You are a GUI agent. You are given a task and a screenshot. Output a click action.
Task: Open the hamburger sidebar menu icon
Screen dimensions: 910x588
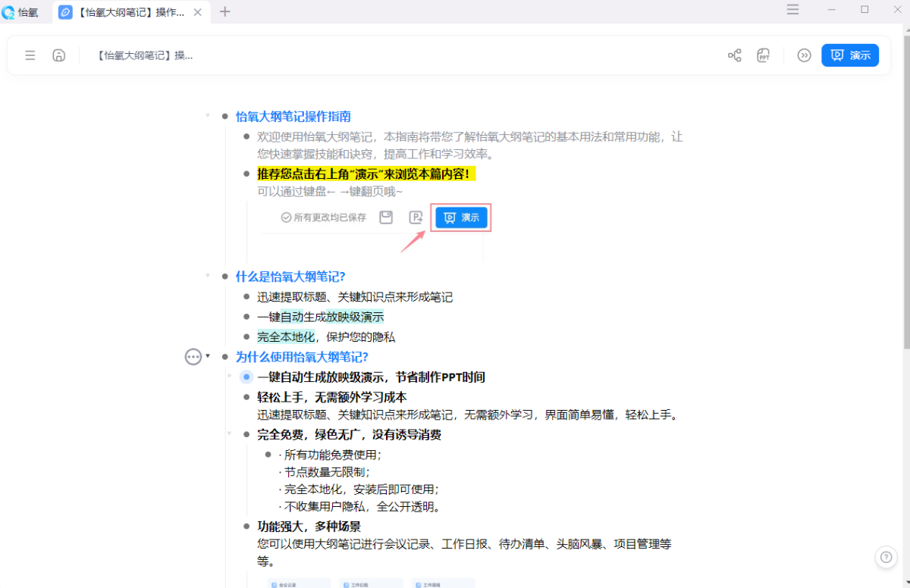pyautogui.click(x=30, y=55)
